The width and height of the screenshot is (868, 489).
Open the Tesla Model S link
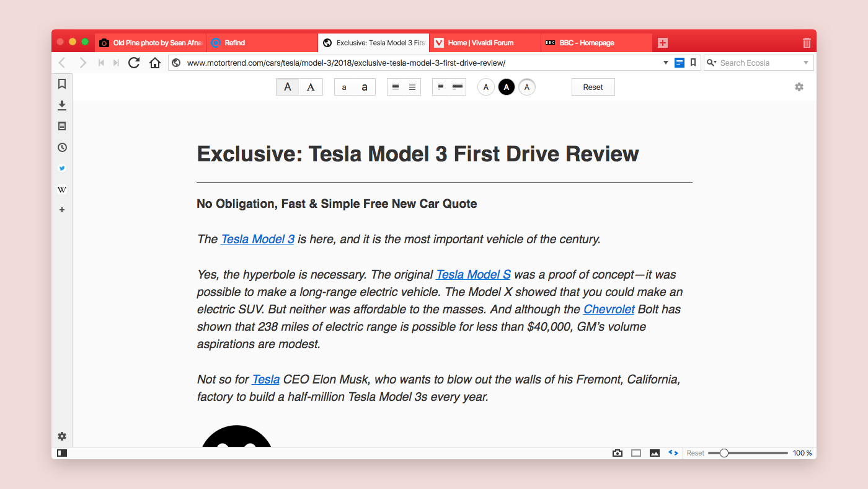(473, 274)
